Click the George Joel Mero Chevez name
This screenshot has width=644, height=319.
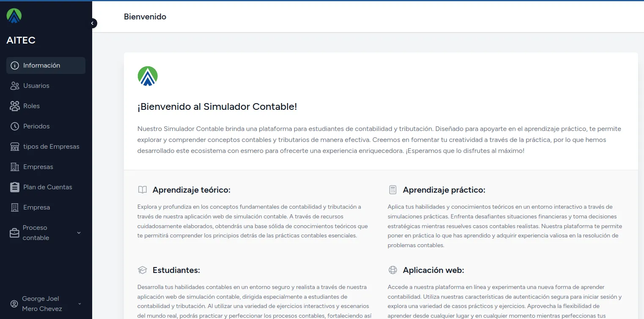pyautogui.click(x=42, y=304)
